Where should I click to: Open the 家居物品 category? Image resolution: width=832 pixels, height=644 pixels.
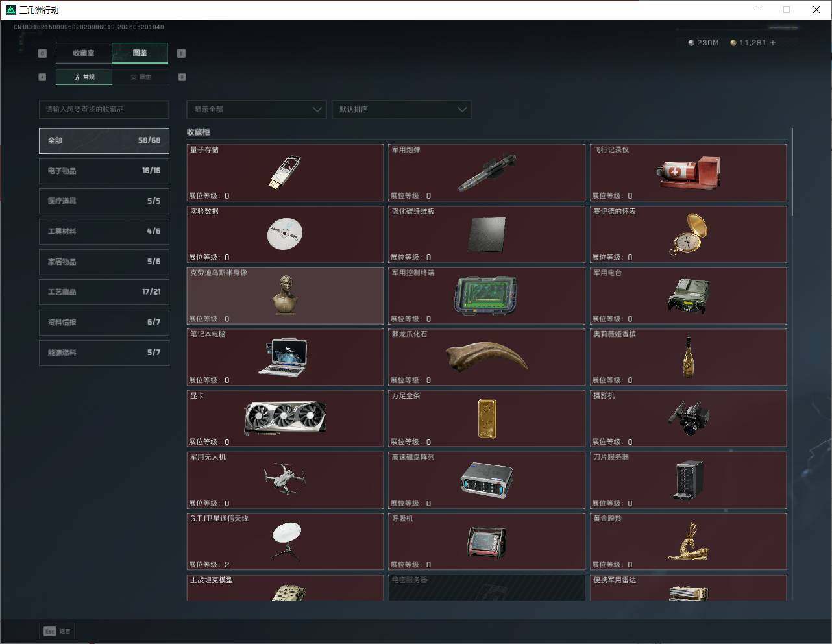point(104,262)
